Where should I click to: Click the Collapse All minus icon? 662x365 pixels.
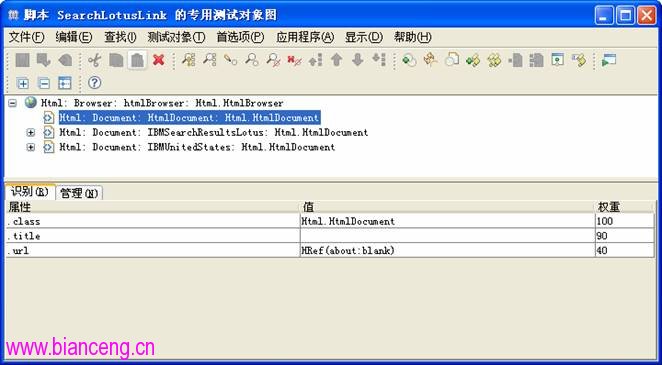click(44, 83)
